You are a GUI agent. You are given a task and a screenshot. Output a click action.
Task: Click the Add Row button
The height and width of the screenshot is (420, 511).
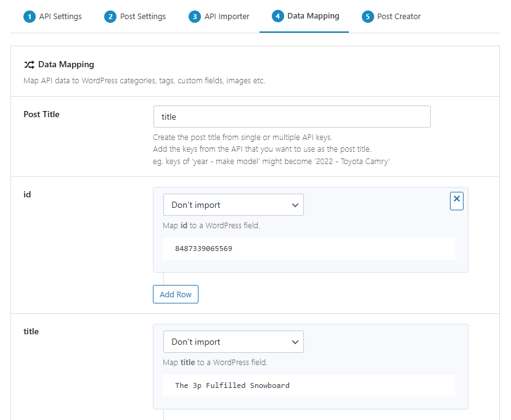tap(175, 294)
